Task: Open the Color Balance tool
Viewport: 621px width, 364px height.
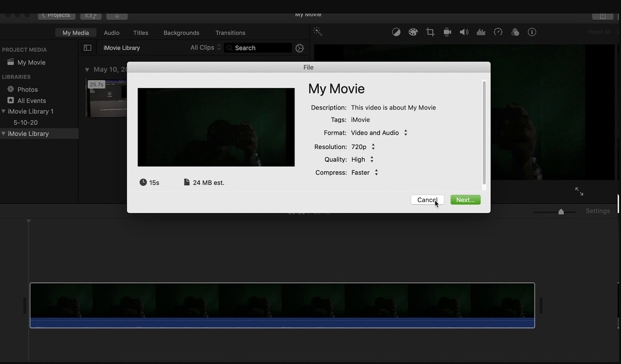Action: (x=396, y=32)
